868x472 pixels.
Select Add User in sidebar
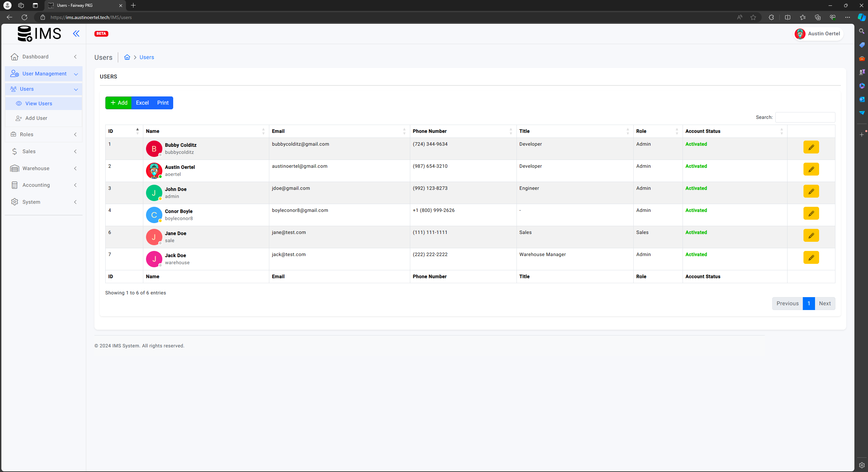36,118
